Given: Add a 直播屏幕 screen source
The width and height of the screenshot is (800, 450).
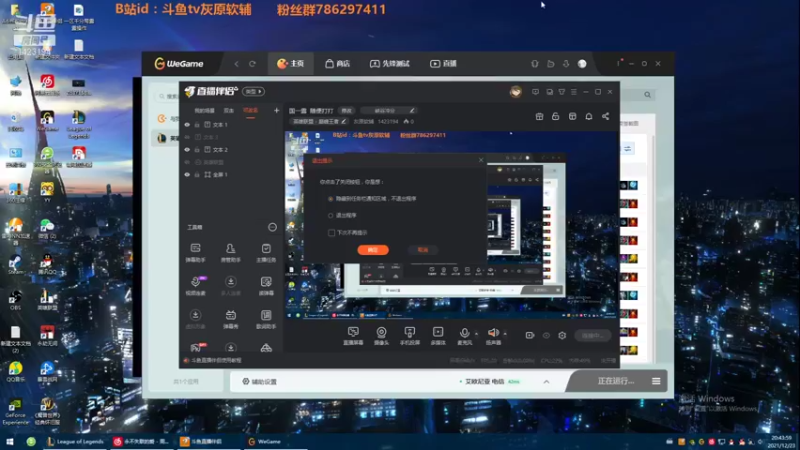Looking at the screenshot, I should pyautogui.click(x=353, y=336).
